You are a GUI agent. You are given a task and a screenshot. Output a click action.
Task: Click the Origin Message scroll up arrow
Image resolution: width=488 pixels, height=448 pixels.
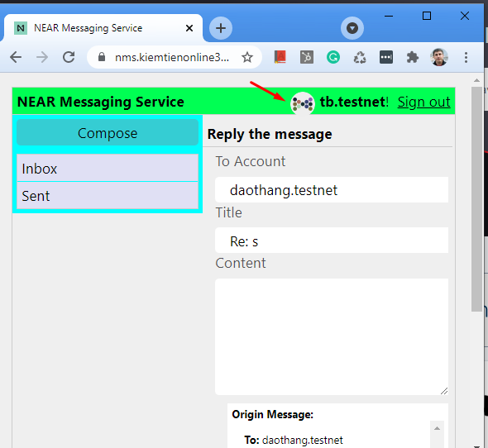tap(437, 428)
